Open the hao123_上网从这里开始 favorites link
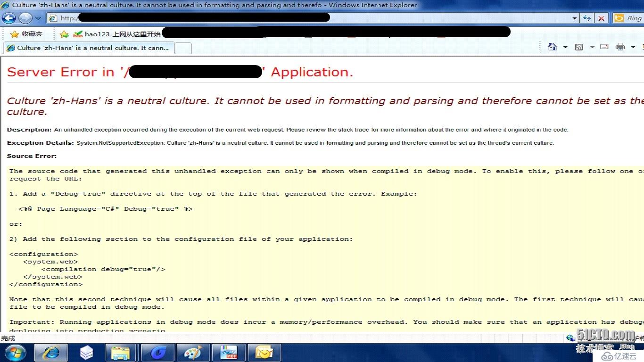The image size is (644, 362). [117, 34]
